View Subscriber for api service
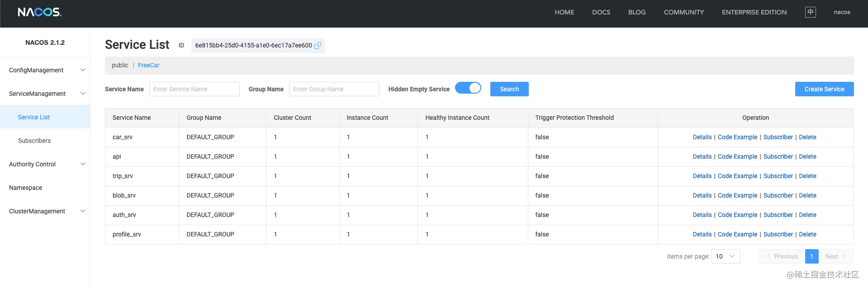The height and width of the screenshot is (288, 868). pyautogui.click(x=778, y=156)
